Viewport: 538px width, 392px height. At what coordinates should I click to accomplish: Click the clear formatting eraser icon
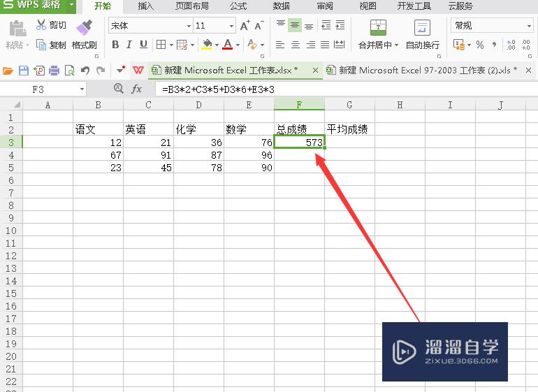coord(252,45)
